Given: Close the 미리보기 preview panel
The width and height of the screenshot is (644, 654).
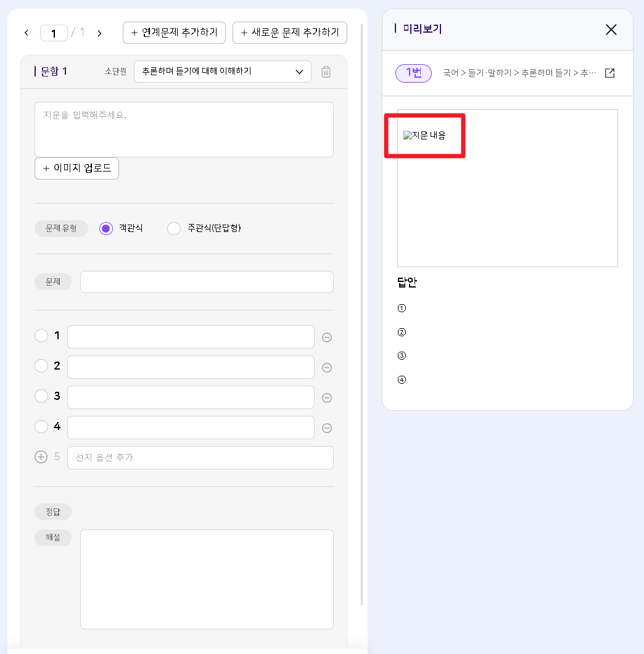Looking at the screenshot, I should click(611, 30).
